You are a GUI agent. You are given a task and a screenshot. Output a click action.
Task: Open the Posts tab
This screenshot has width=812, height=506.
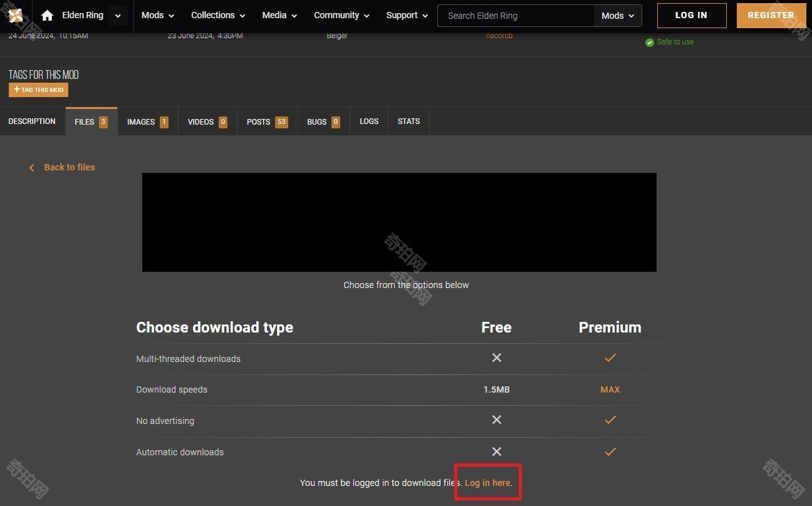tap(267, 122)
